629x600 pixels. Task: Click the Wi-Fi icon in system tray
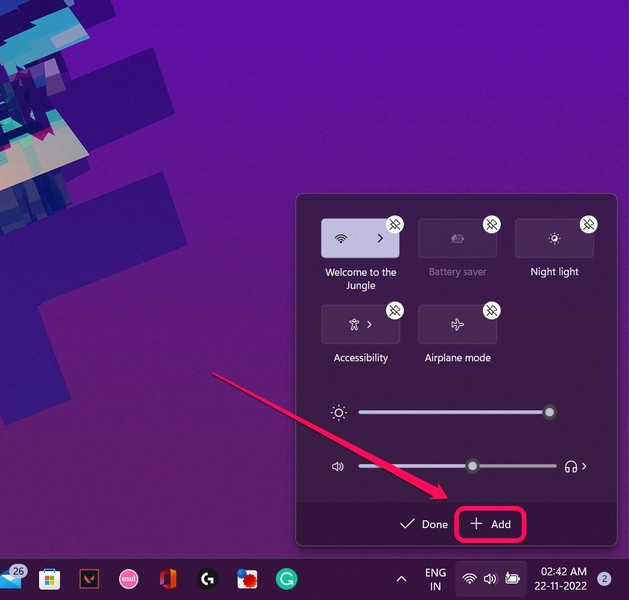click(469, 579)
